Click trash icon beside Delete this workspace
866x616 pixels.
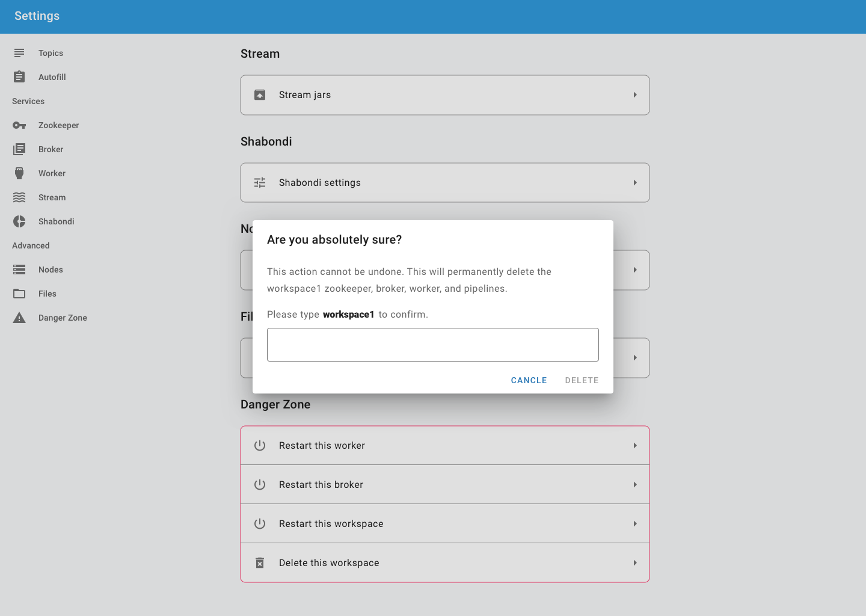point(260,563)
